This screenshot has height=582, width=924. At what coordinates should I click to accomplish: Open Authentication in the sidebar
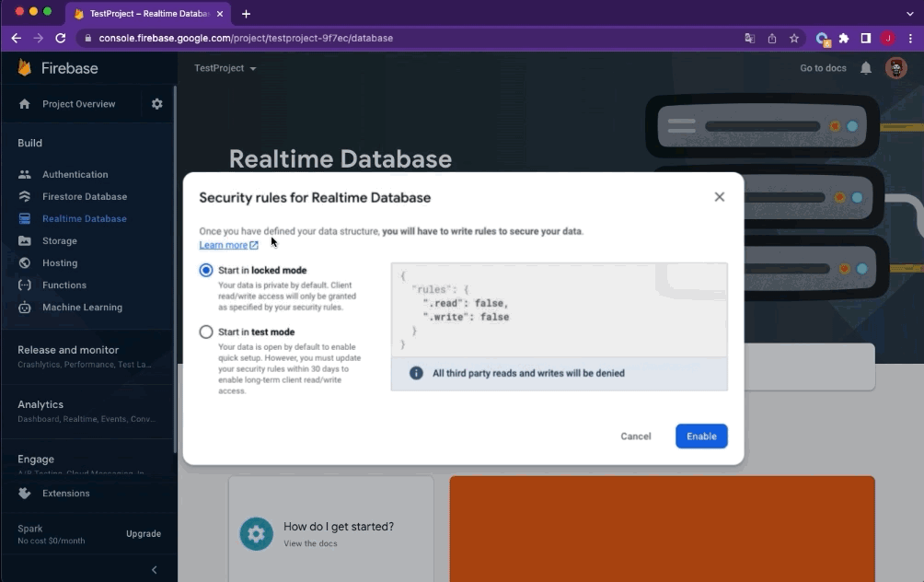tap(75, 175)
